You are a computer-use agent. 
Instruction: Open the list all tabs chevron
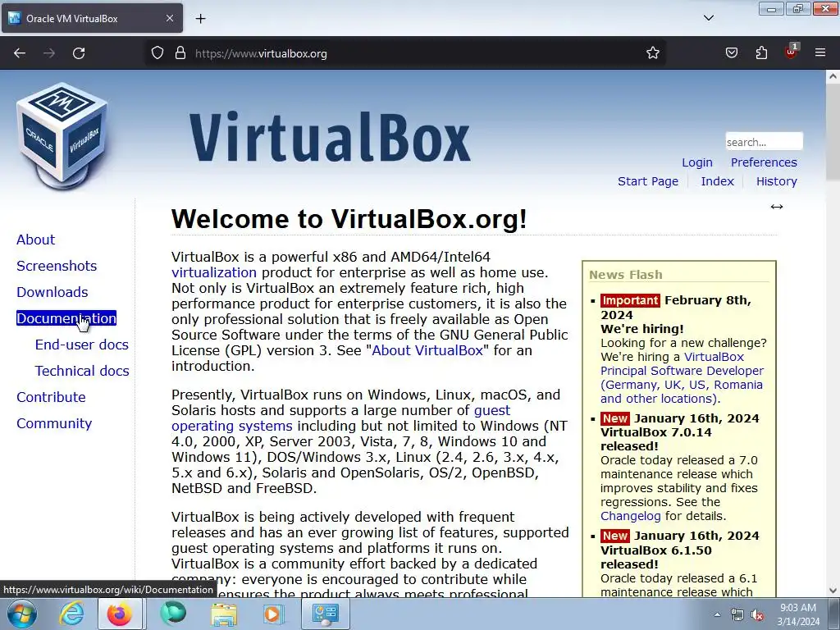click(x=708, y=18)
